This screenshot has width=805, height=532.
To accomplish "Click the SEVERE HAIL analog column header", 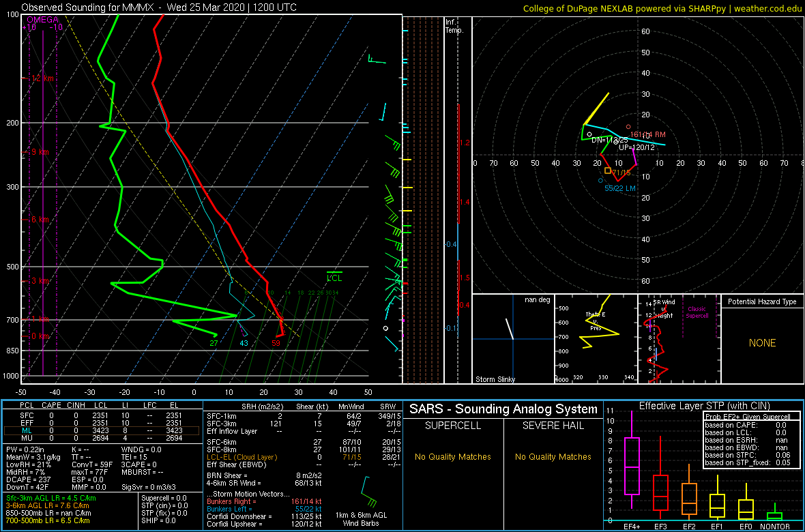I will (554, 426).
